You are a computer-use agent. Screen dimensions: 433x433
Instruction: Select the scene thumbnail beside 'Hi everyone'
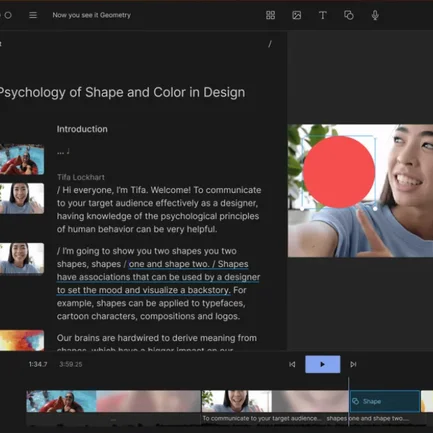pyautogui.click(x=22, y=198)
